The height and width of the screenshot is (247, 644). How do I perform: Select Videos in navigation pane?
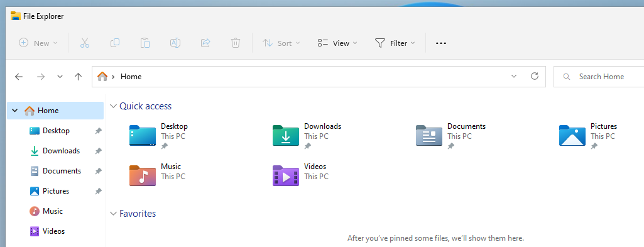55,231
